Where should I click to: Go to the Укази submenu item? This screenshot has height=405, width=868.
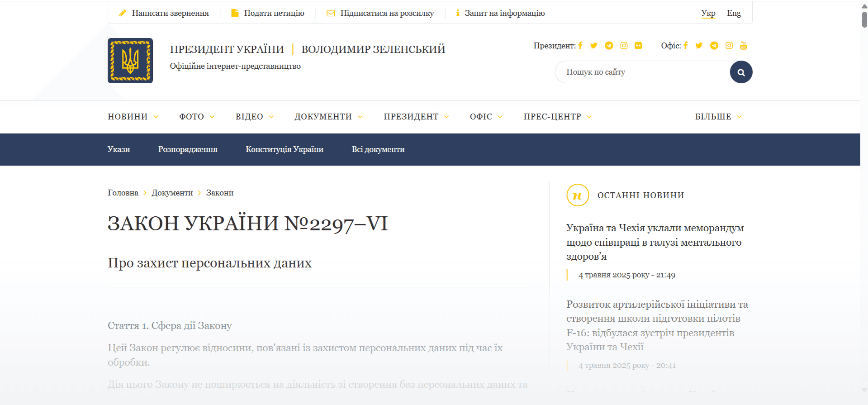(x=119, y=149)
